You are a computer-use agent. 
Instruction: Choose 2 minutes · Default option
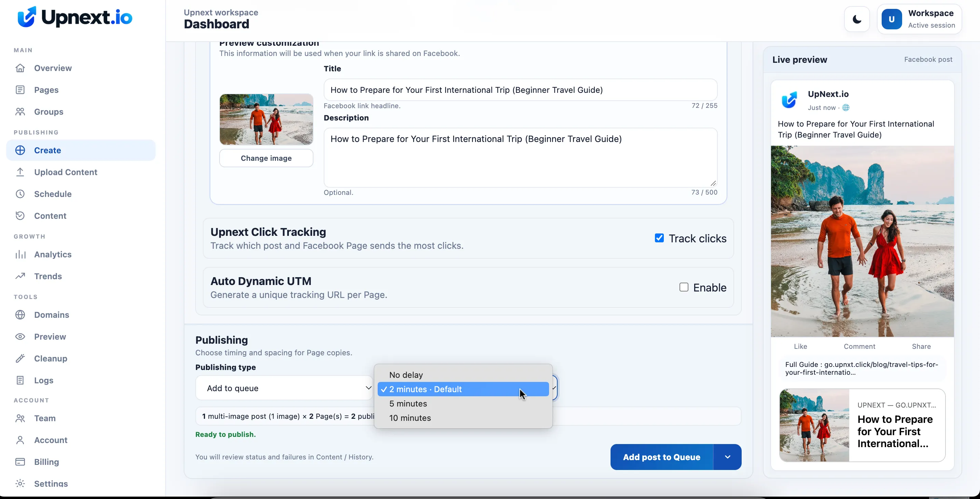pos(463,389)
